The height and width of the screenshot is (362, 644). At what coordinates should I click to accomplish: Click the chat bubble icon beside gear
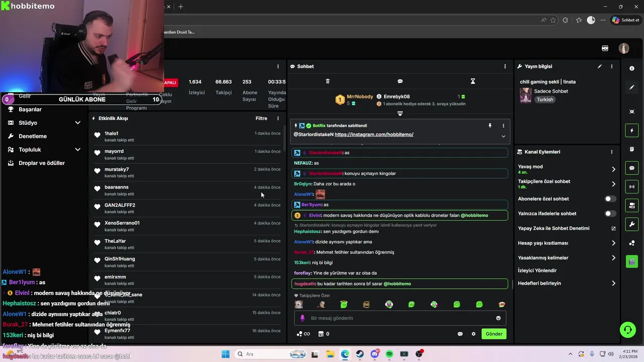coord(460,334)
